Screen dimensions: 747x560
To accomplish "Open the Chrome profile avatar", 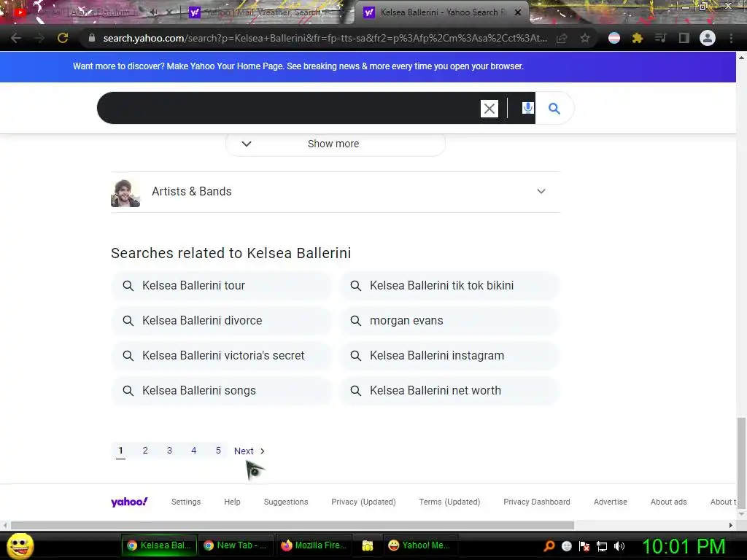I will [708, 38].
